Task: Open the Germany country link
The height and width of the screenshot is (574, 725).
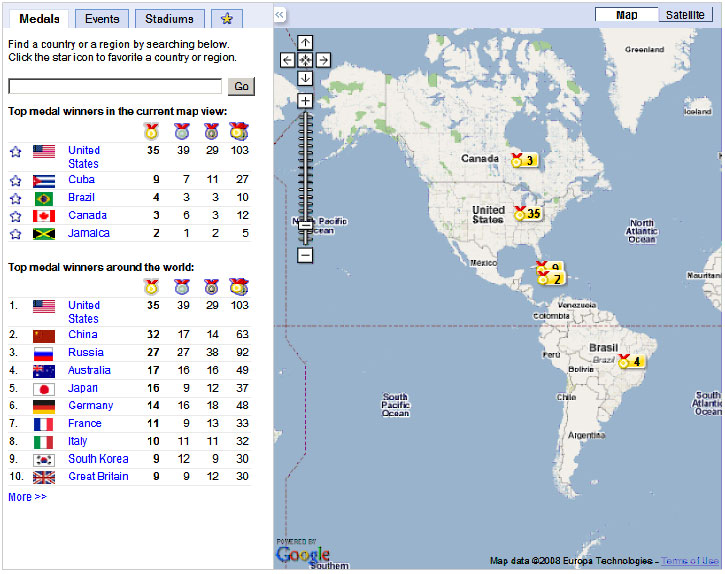Action: (91, 406)
